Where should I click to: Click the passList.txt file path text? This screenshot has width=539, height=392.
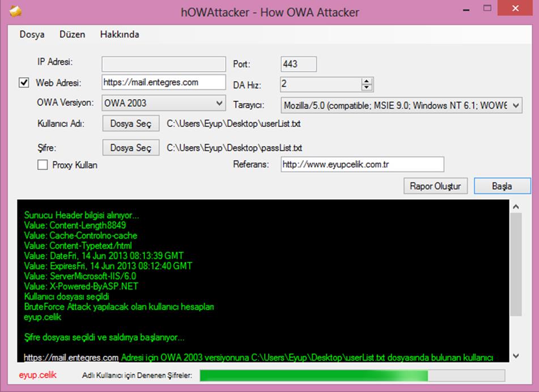pyautogui.click(x=235, y=148)
